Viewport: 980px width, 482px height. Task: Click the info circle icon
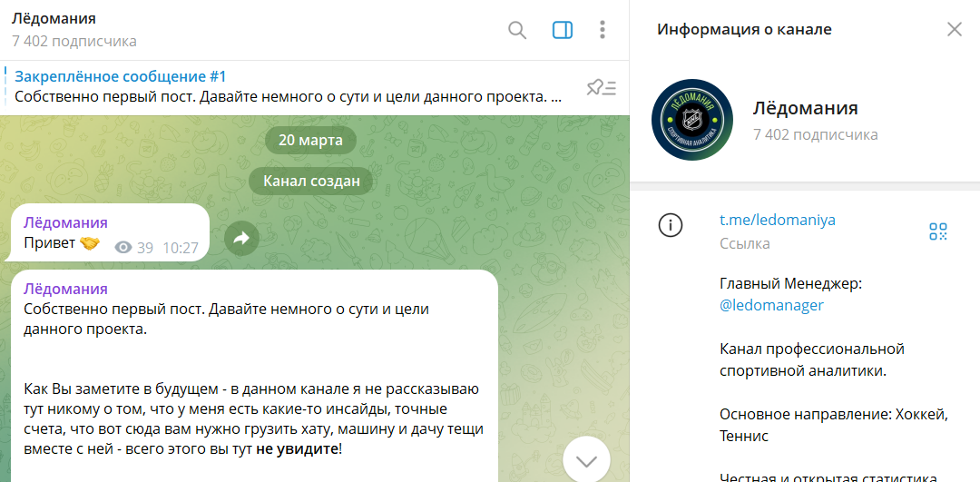coord(671,225)
